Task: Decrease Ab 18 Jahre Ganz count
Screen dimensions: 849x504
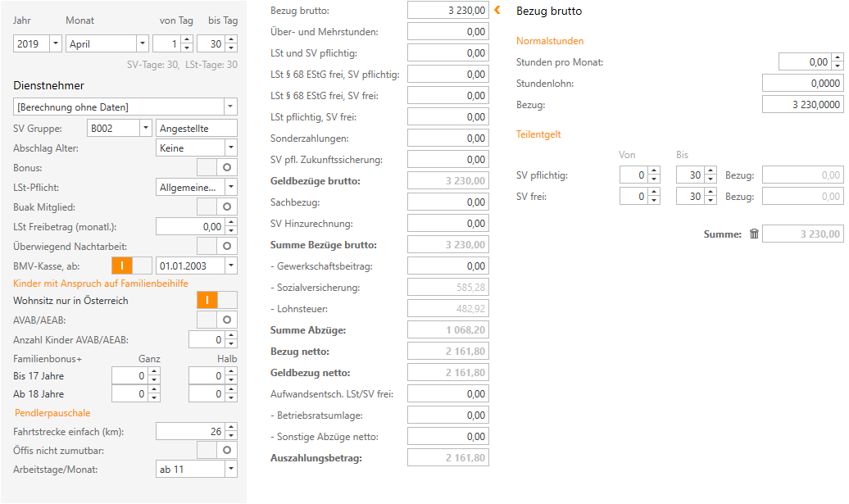Action: tap(154, 398)
